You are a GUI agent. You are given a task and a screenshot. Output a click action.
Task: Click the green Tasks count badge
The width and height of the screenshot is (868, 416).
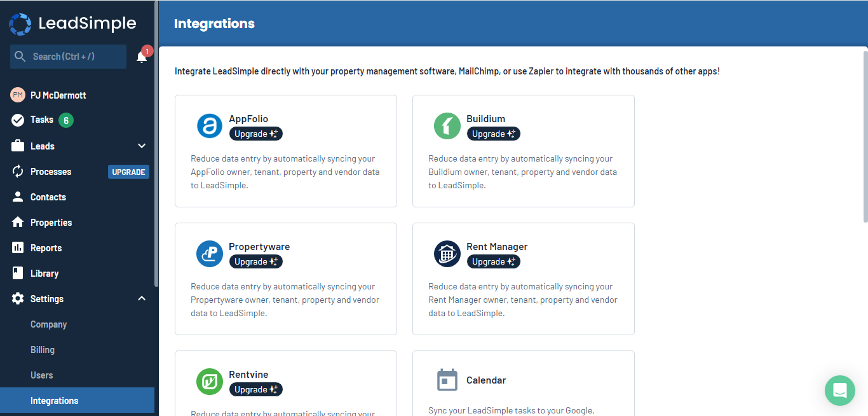click(66, 120)
